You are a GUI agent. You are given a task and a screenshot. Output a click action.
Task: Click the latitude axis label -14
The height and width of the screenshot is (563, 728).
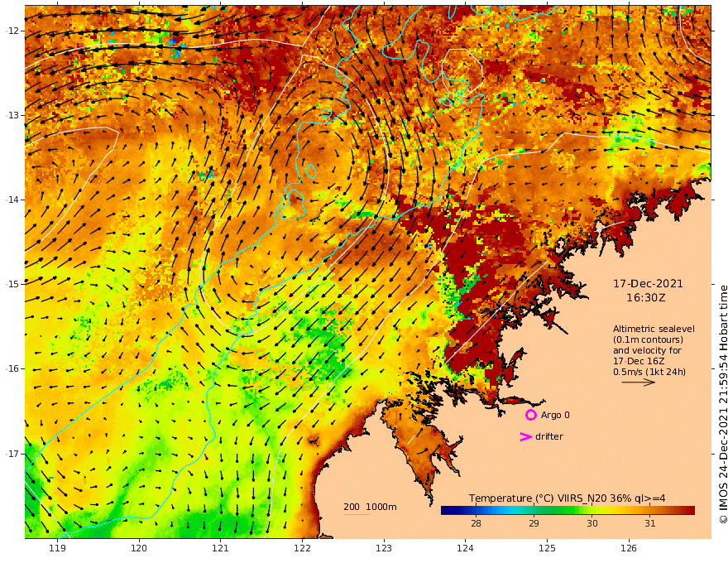[x=12, y=200]
